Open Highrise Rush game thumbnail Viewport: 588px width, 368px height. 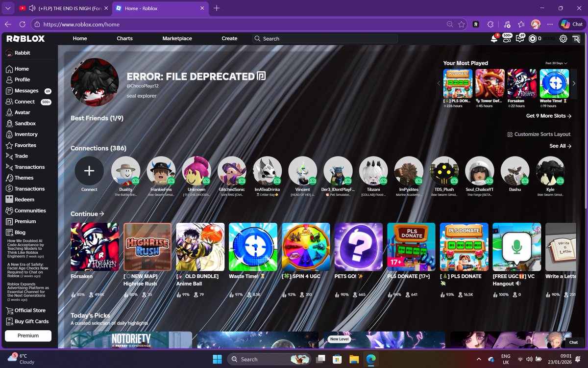147,247
